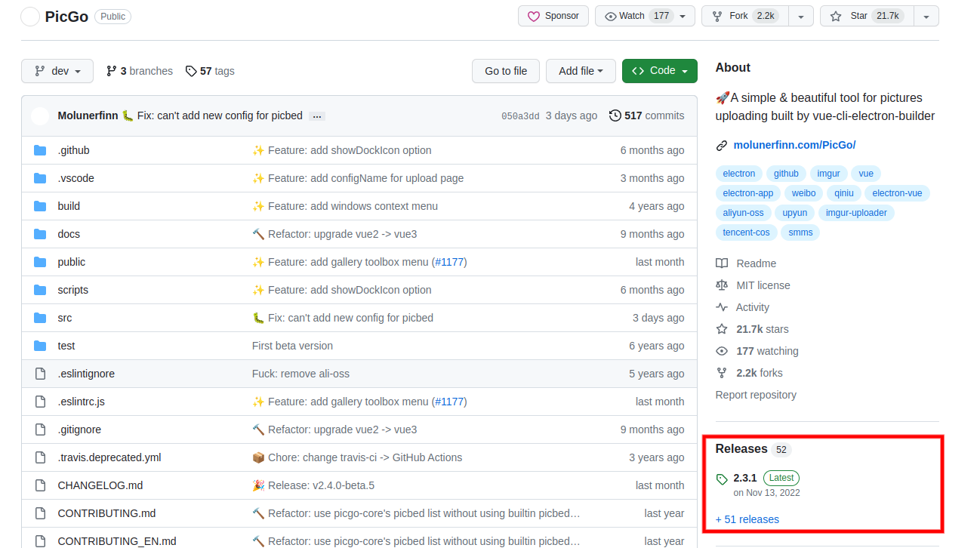This screenshot has height=548, width=980.
Task: Select the imgur topic tag
Action: (828, 174)
